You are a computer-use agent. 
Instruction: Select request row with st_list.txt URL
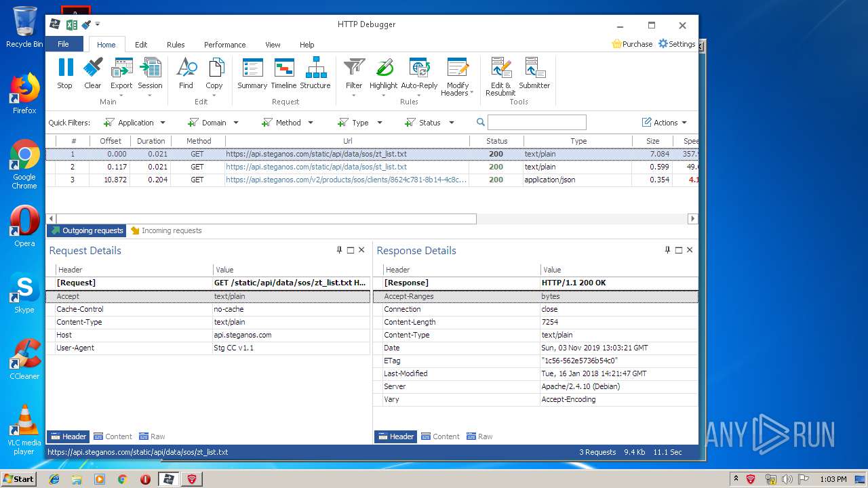(372, 167)
